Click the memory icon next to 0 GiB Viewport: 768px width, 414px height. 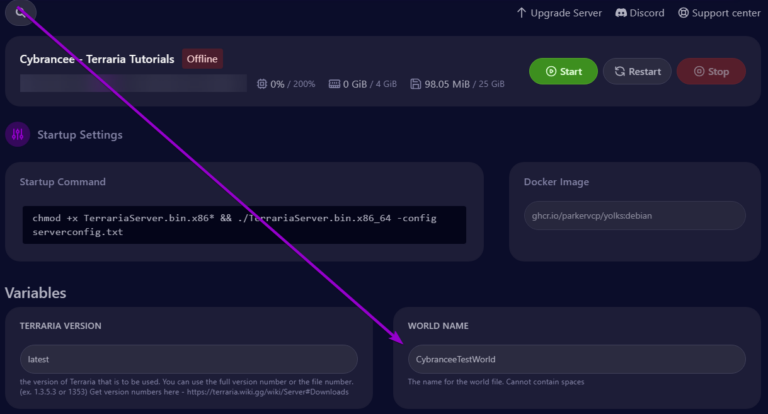[x=334, y=84]
